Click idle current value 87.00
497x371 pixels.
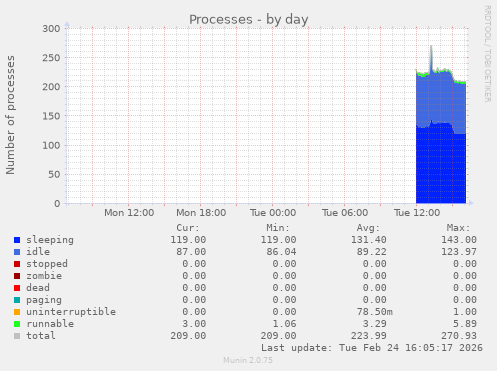tap(191, 252)
